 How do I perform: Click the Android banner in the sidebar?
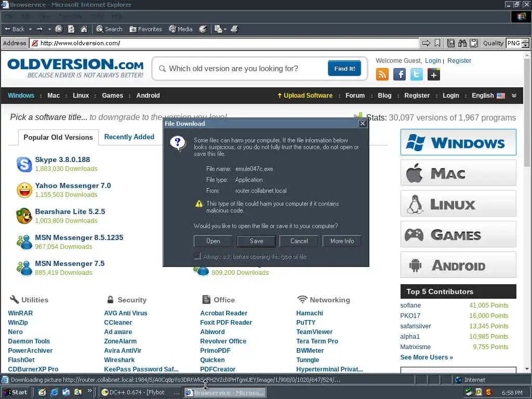pos(458,265)
